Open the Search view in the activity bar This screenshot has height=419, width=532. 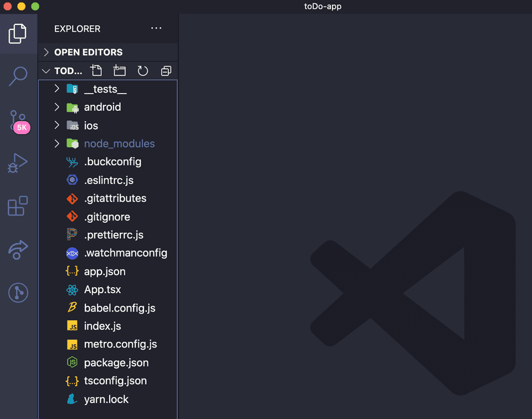(18, 76)
